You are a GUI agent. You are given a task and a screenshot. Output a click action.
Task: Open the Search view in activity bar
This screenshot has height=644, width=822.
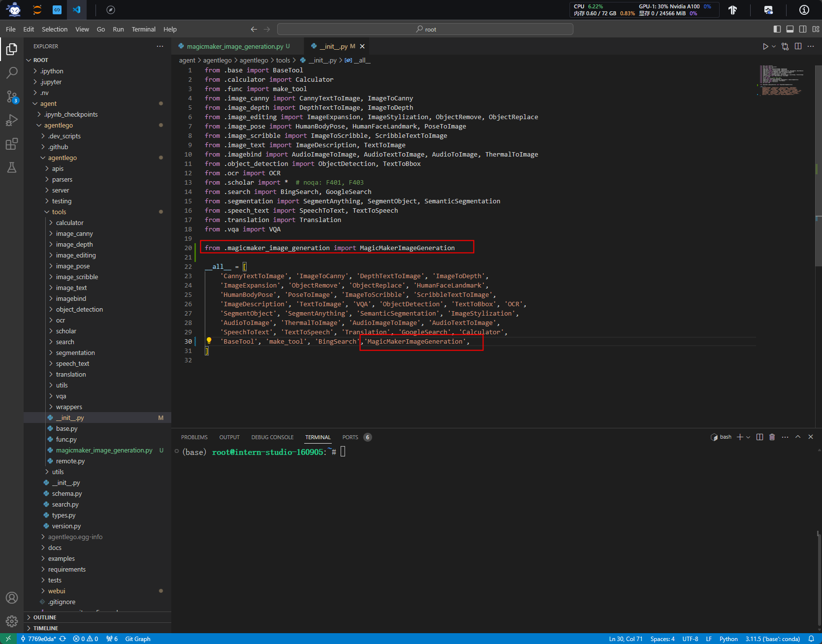tap(12, 73)
